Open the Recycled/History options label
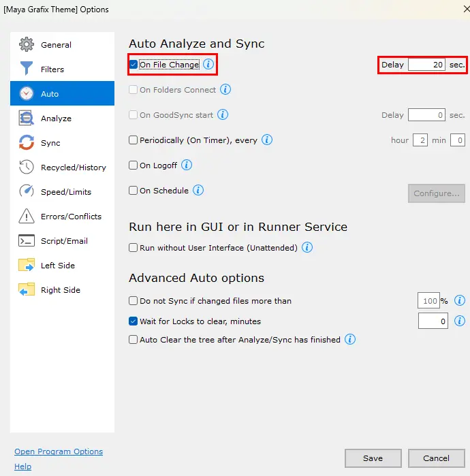This screenshot has height=476, width=470. (x=74, y=168)
